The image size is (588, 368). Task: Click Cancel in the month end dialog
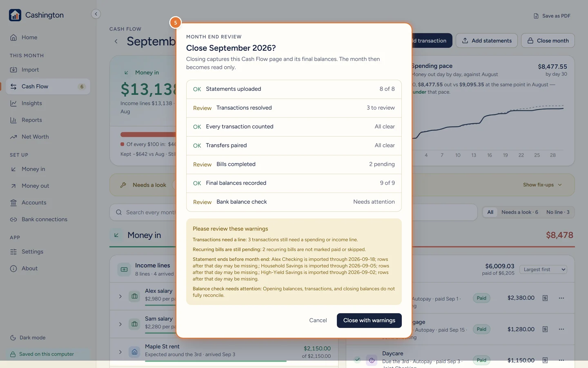pos(318,320)
